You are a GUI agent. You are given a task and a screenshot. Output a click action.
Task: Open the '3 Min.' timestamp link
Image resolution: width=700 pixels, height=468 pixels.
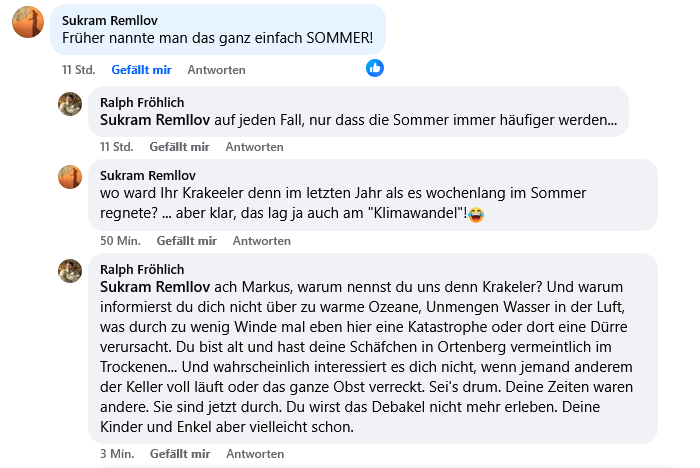[117, 454]
